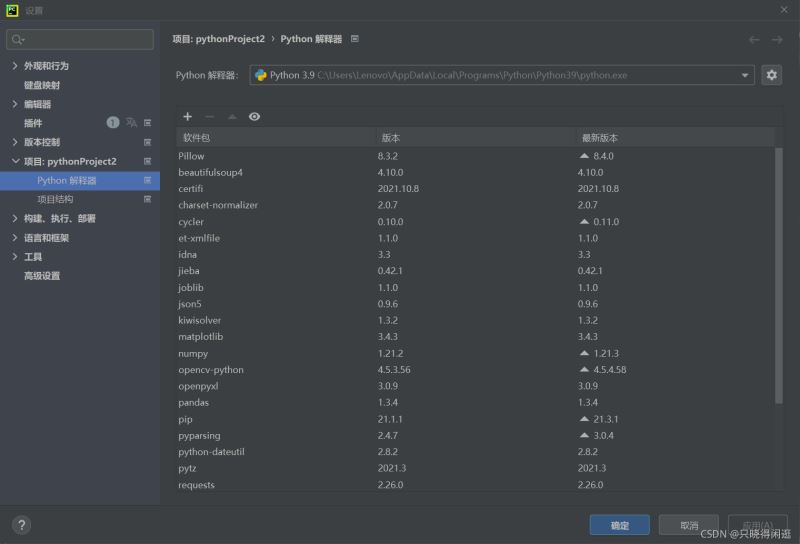Navigate forward with right arrow
This screenshot has width=800, height=544.
(x=777, y=40)
